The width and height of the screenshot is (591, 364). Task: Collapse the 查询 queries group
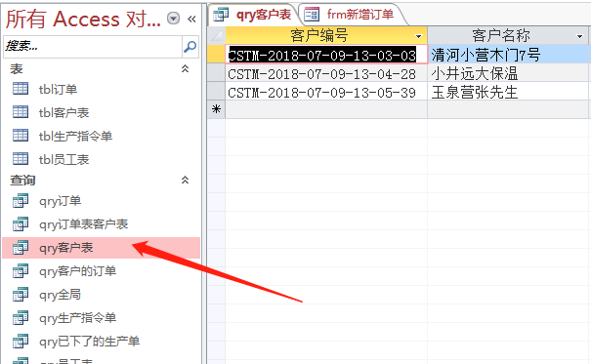coord(185,180)
